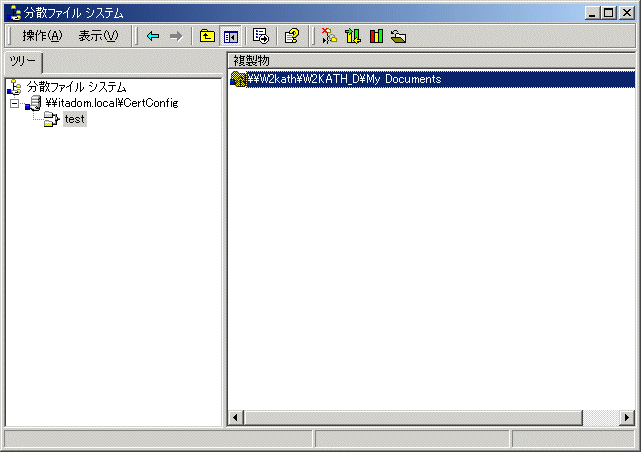641x452 pixels.
Task: Click the Up one level folder icon
Action: click(x=207, y=36)
